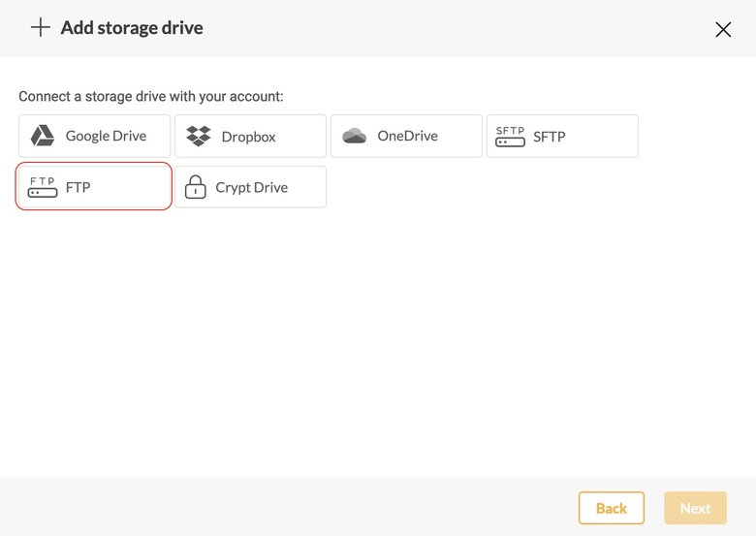
Task: Click the Add storage drive heading text
Action: point(132,27)
